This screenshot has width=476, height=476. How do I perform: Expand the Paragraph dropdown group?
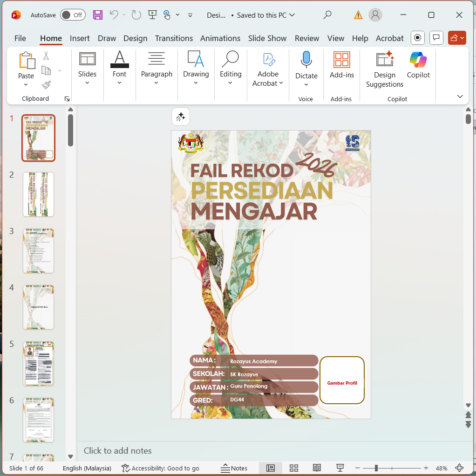[156, 83]
